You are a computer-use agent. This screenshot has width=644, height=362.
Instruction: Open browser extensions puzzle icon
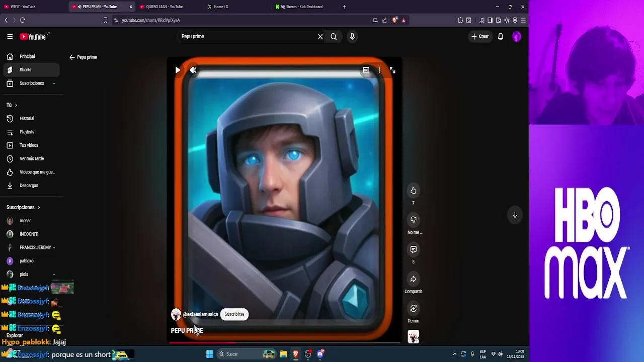pos(460,20)
